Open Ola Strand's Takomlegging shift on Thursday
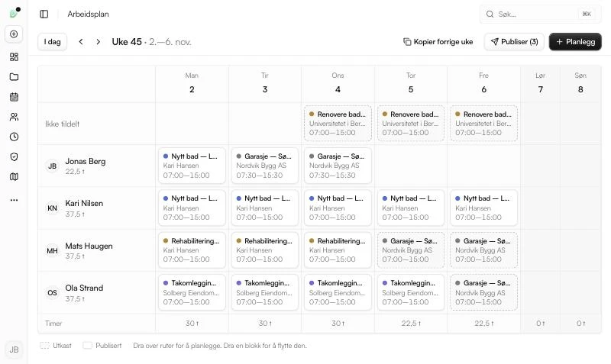Image resolution: width=611 pixels, height=364 pixels. (411, 292)
